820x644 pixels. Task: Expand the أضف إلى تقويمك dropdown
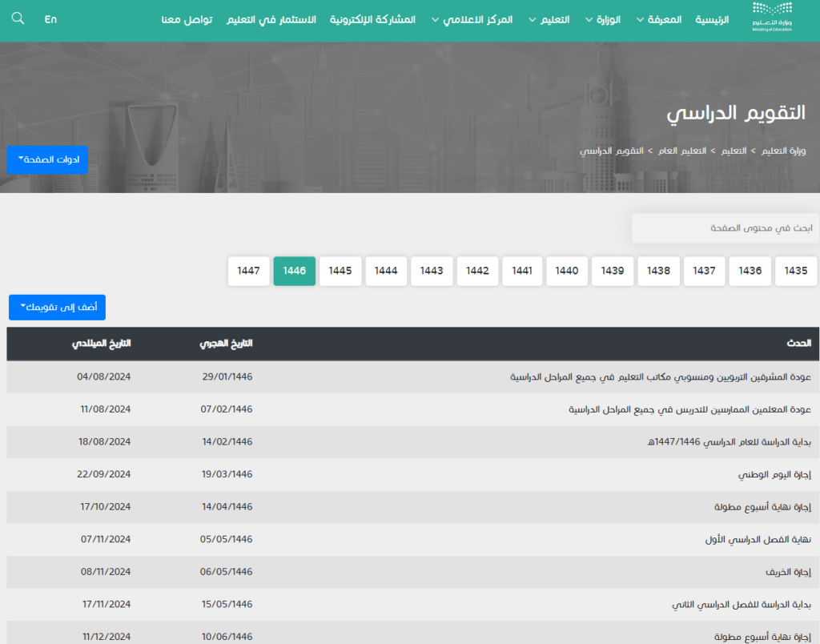click(x=57, y=308)
